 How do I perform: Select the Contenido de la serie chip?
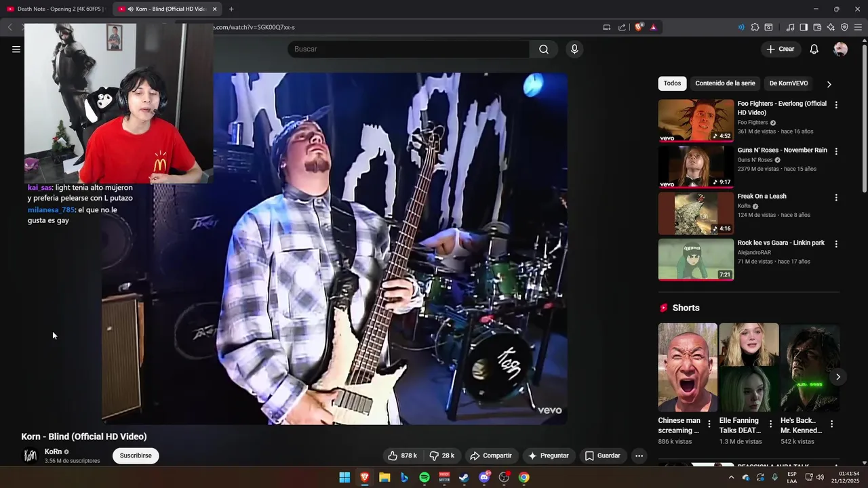click(725, 83)
